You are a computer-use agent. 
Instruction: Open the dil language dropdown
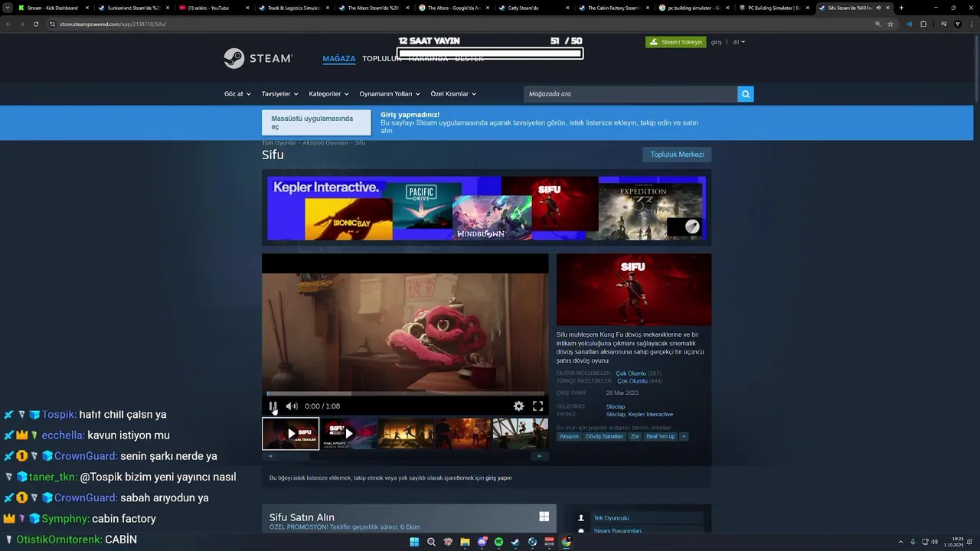[x=739, y=42]
